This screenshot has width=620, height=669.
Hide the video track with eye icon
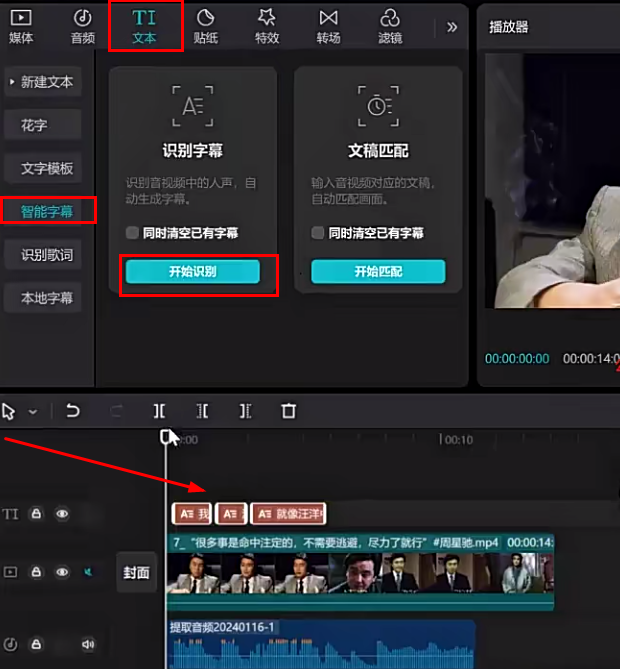pos(62,572)
